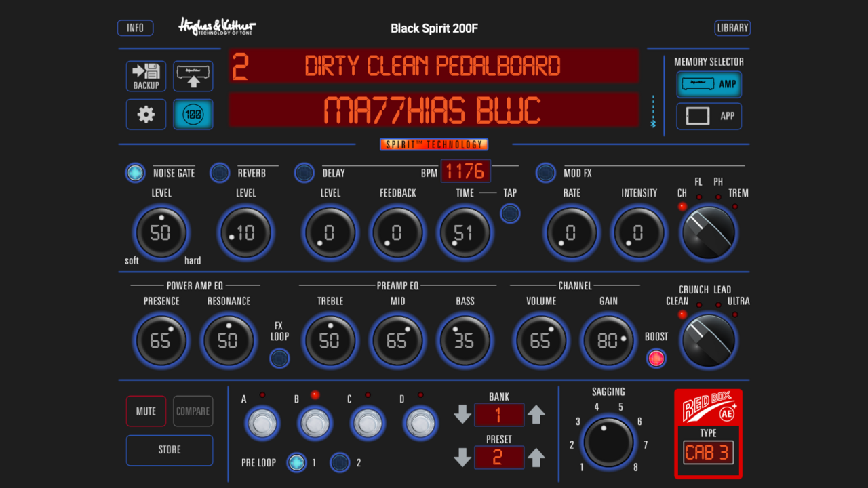Open the LIBRARY
This screenshot has width=868, height=488.
click(732, 28)
